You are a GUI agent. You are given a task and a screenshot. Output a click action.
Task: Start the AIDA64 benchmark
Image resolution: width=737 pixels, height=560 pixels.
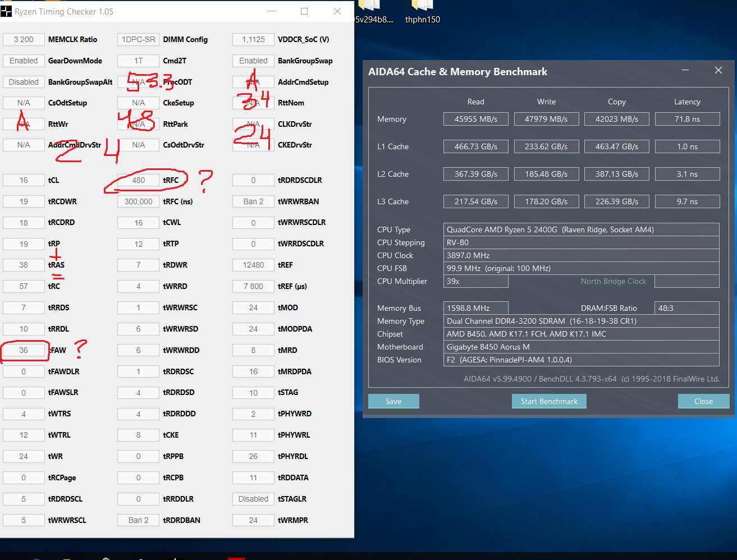tap(549, 401)
